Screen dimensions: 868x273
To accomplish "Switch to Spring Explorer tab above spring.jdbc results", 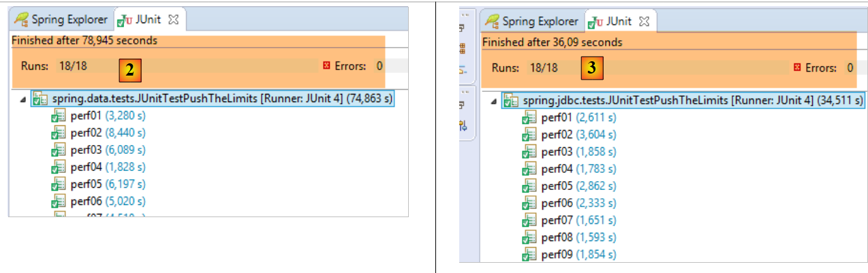I will coord(532,22).
